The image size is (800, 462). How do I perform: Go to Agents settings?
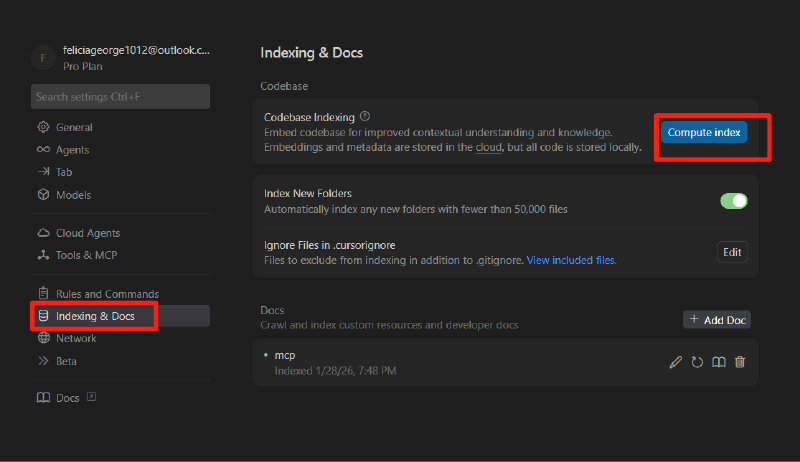pos(72,150)
